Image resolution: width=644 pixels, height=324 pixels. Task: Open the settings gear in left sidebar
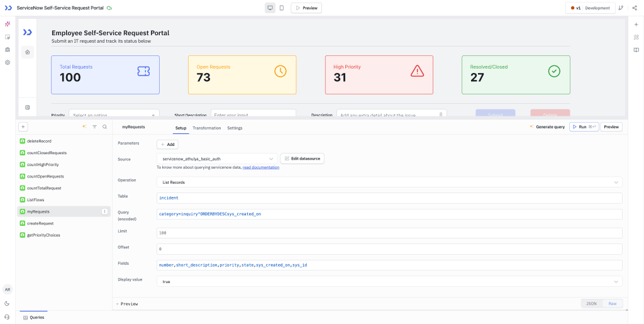tap(8, 62)
